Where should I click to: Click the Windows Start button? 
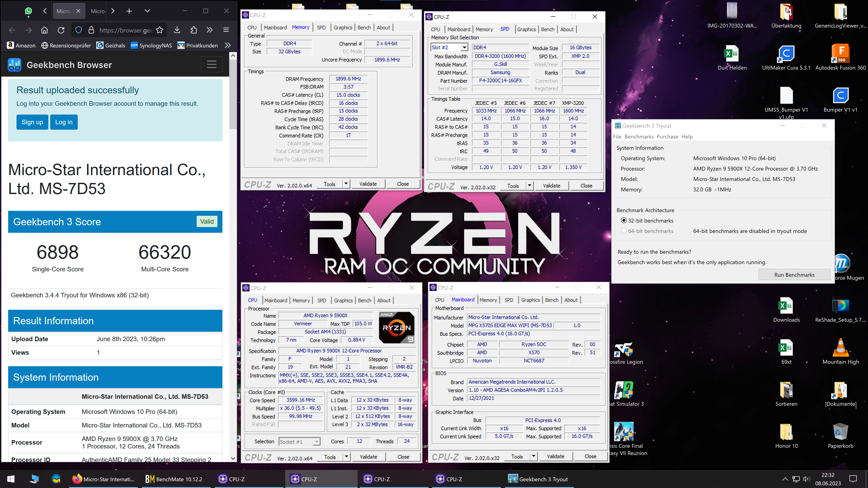click(x=11, y=479)
